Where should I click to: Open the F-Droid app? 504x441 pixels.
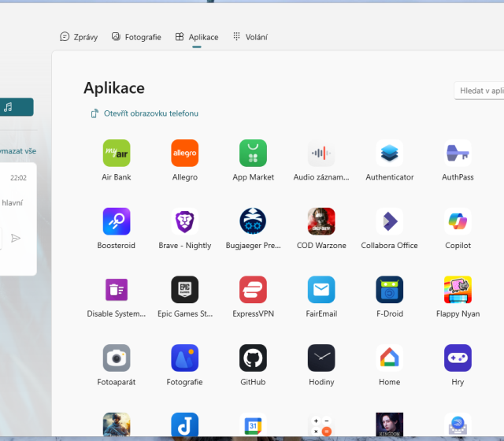tap(389, 290)
